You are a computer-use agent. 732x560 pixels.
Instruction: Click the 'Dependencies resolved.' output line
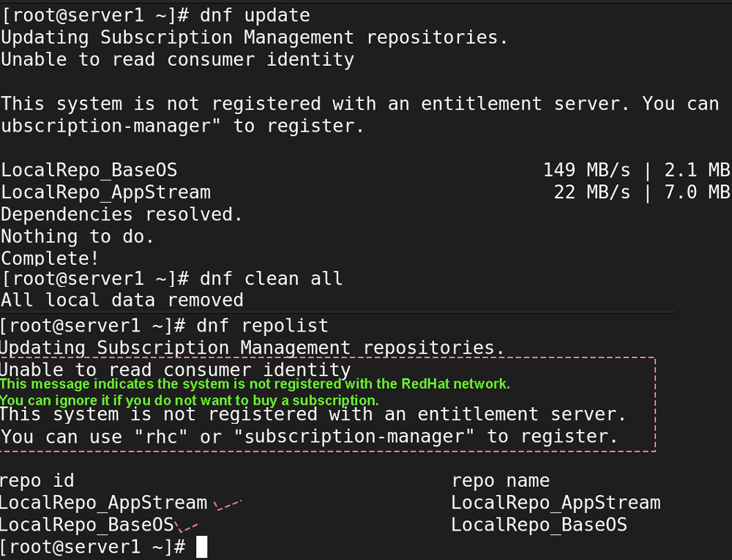[122, 214]
